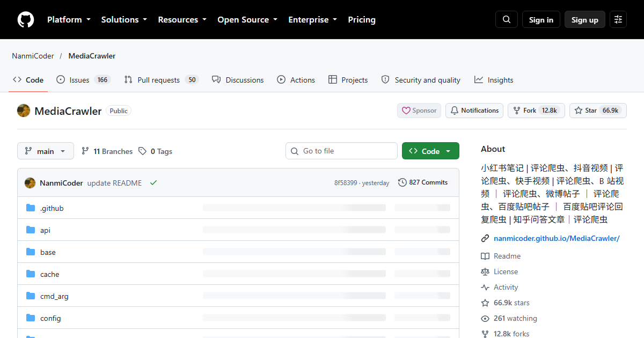
Task: Click the NanmiCoder avatar beside the repository title
Action: pos(24,111)
